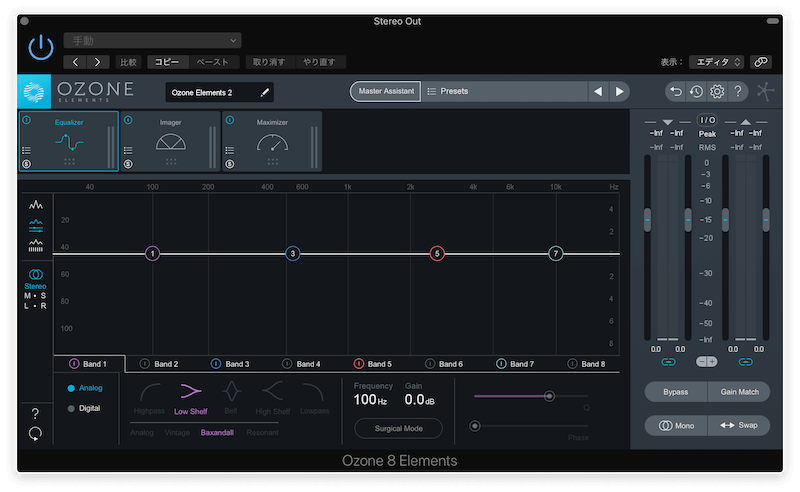
Task: Choose the Bell filter shape
Action: 231,399
